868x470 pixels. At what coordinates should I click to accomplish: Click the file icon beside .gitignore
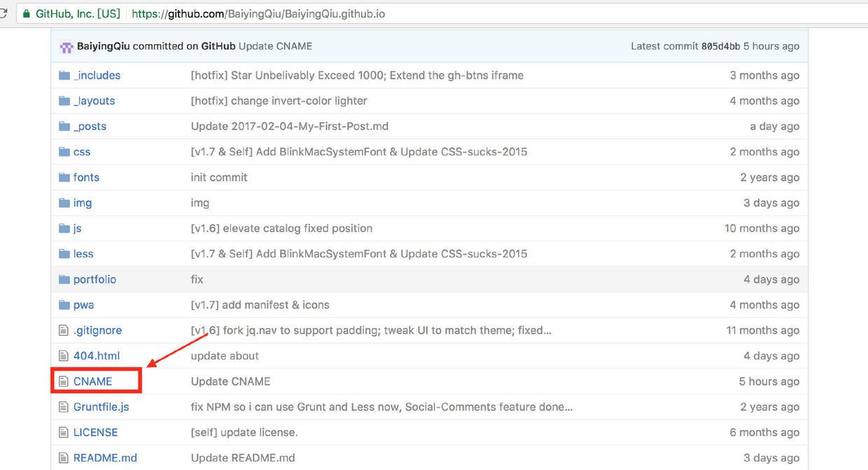click(x=64, y=329)
